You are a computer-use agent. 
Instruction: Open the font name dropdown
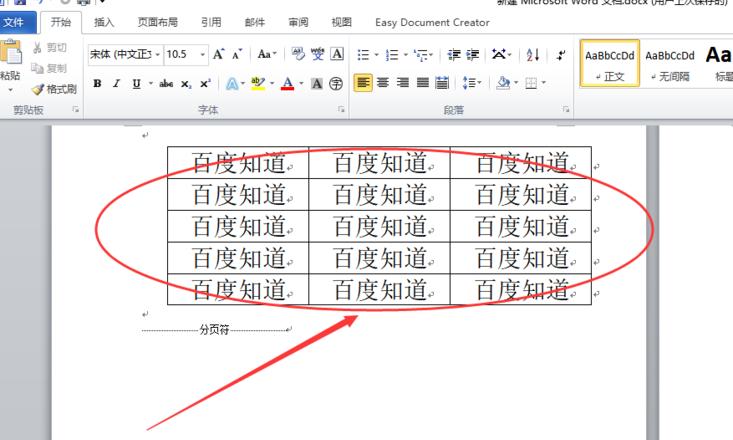(158, 55)
